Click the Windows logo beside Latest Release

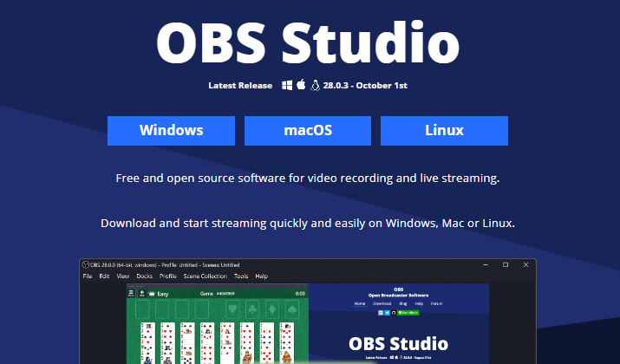point(287,86)
